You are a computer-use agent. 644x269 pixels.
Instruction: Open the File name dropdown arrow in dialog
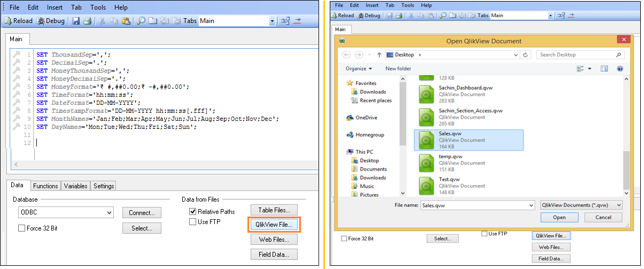click(x=531, y=205)
